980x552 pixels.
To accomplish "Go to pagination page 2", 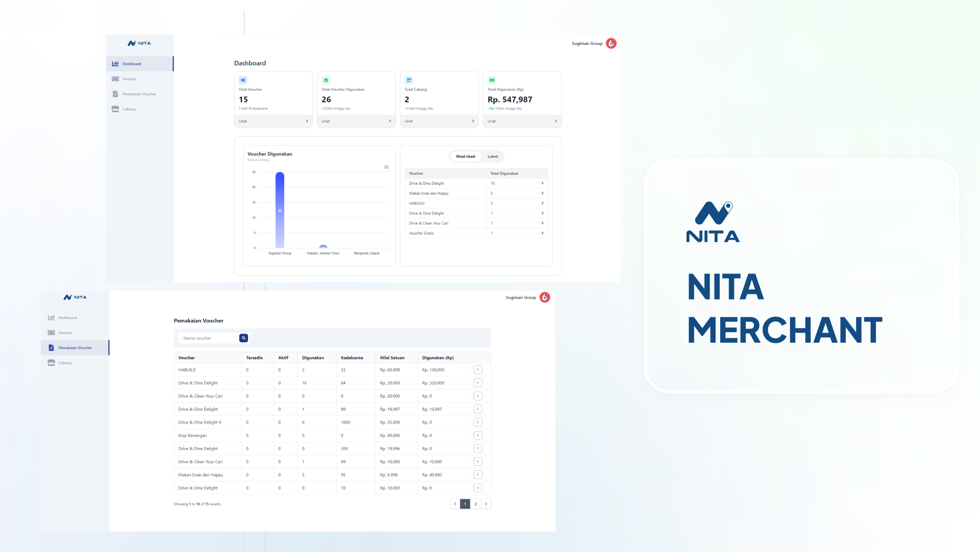I will pos(475,504).
